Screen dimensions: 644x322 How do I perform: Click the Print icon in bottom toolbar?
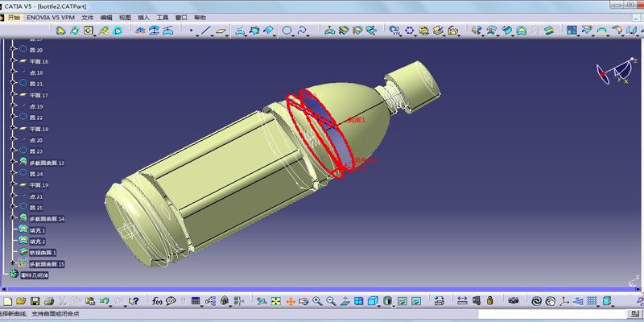[x=50, y=301]
